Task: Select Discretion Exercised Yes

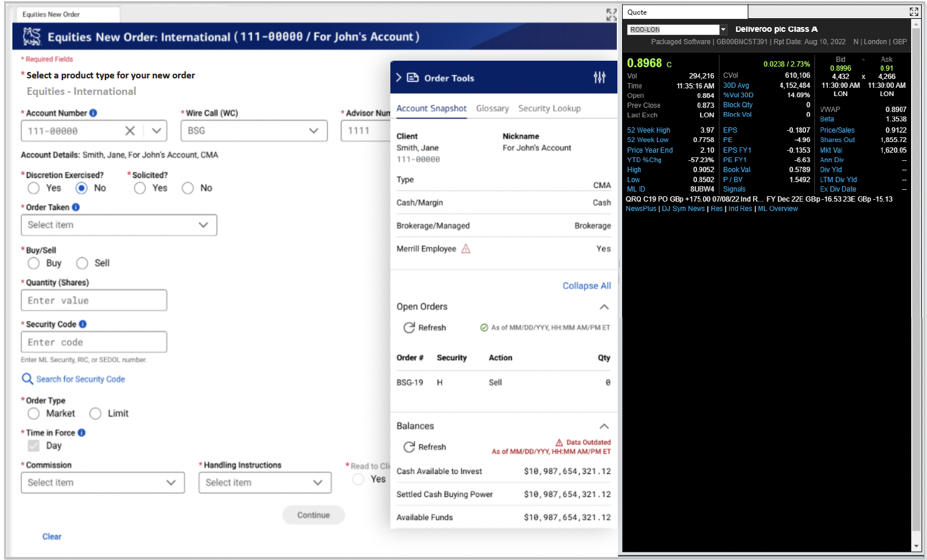Action: click(34, 188)
